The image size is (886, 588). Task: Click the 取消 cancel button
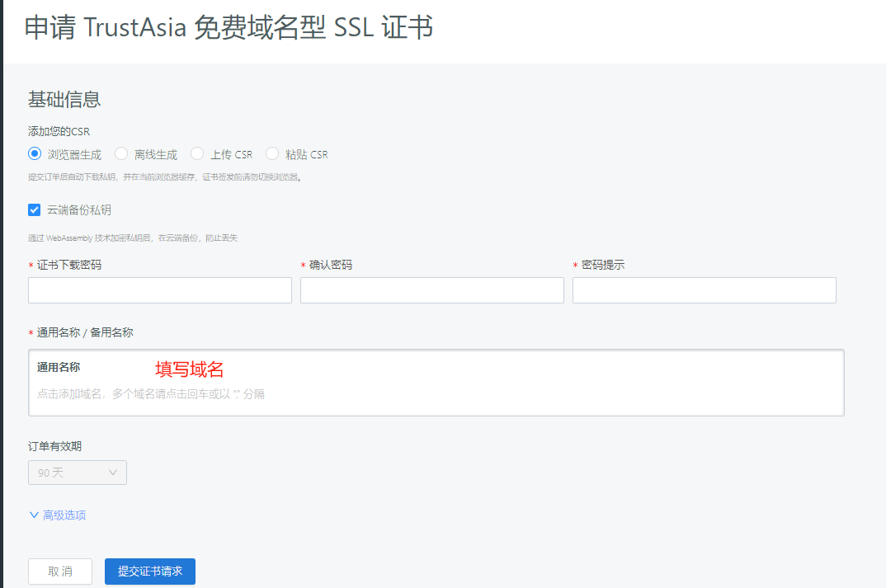(x=59, y=571)
